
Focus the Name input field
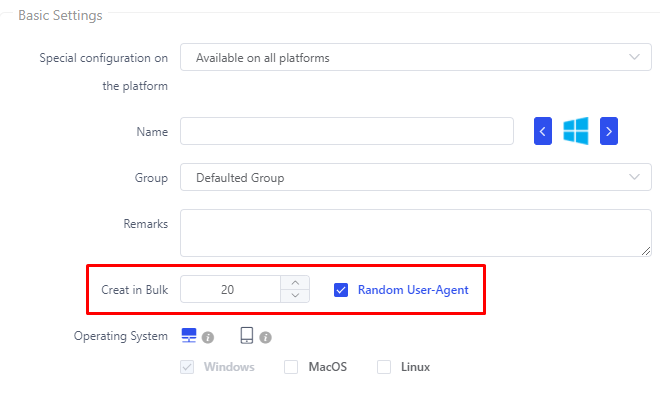pos(347,131)
